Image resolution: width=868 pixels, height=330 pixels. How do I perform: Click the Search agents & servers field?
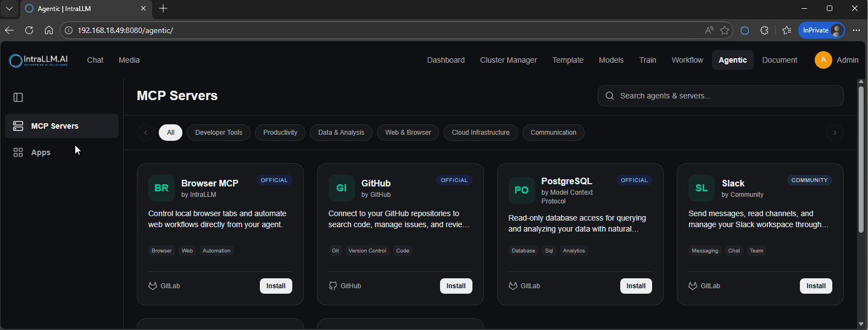(x=720, y=96)
